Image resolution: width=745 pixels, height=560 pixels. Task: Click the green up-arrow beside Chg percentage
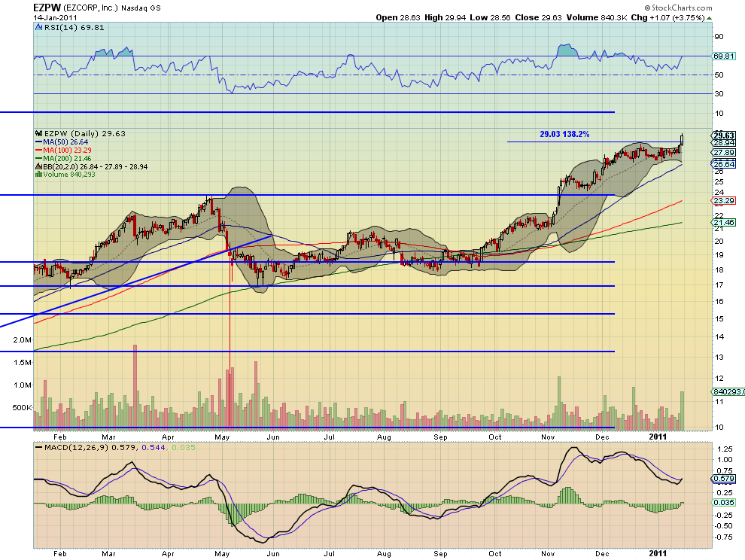(x=710, y=18)
